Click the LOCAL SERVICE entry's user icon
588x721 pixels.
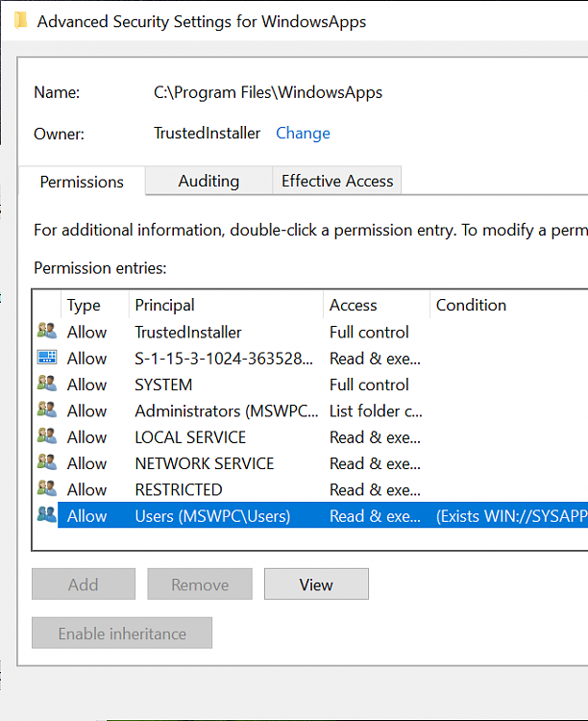click(46, 436)
